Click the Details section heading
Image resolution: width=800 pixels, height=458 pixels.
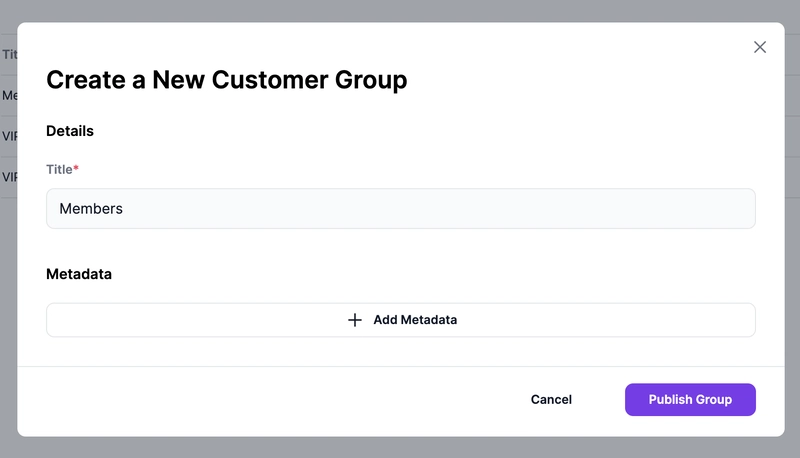[70, 131]
